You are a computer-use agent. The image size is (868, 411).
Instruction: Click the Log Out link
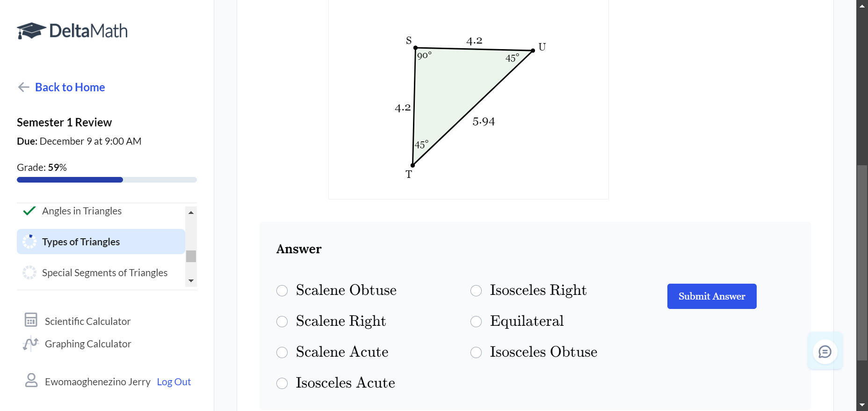174,381
